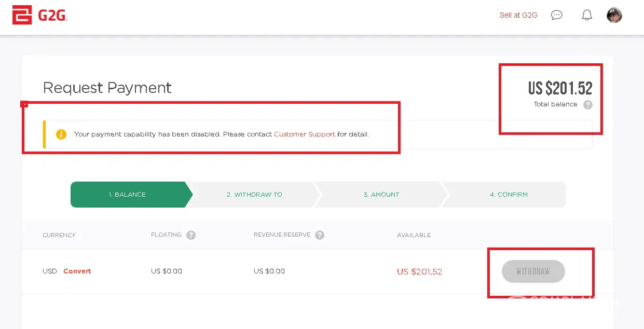The height and width of the screenshot is (329, 644).
Task: Click the Total balance help icon
Action: coord(587,105)
